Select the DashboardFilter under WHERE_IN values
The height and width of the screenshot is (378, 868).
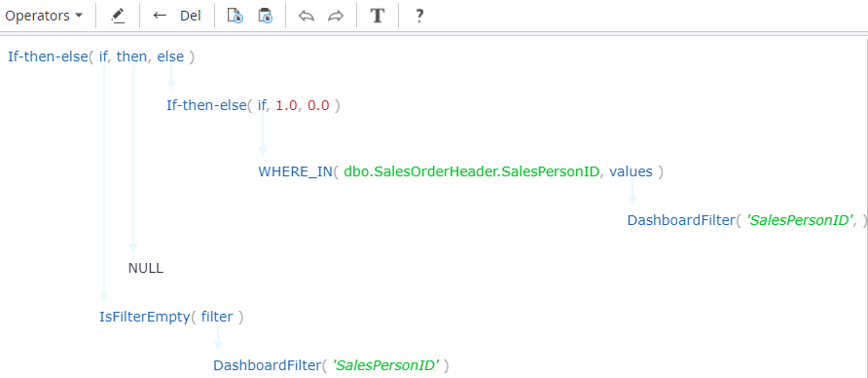681,220
